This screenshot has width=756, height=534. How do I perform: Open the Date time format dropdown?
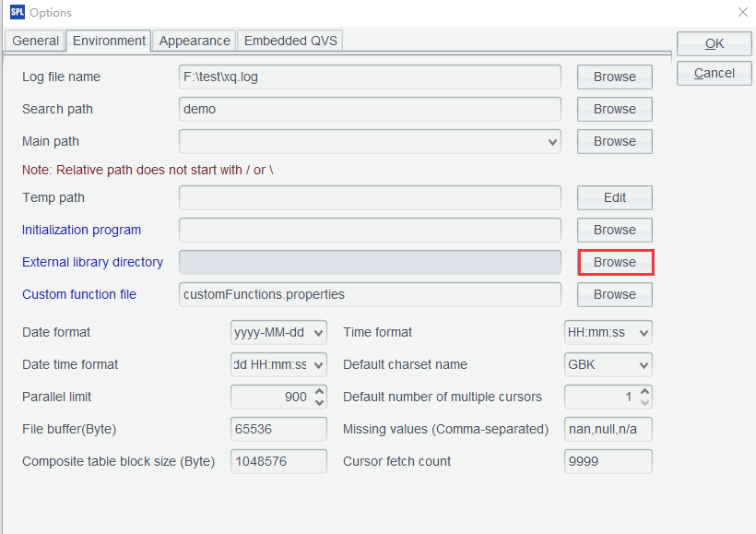tap(319, 365)
